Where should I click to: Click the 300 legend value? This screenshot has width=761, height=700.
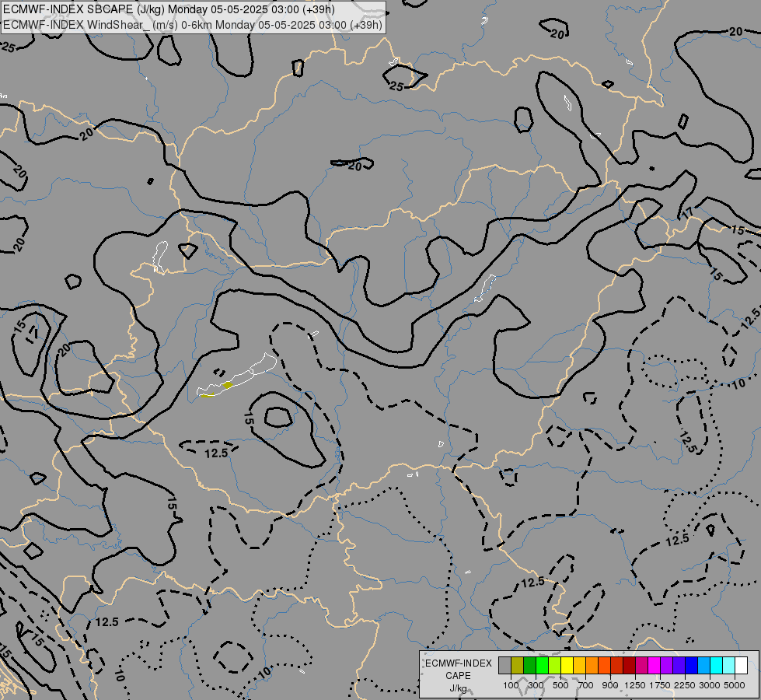pos(536,685)
